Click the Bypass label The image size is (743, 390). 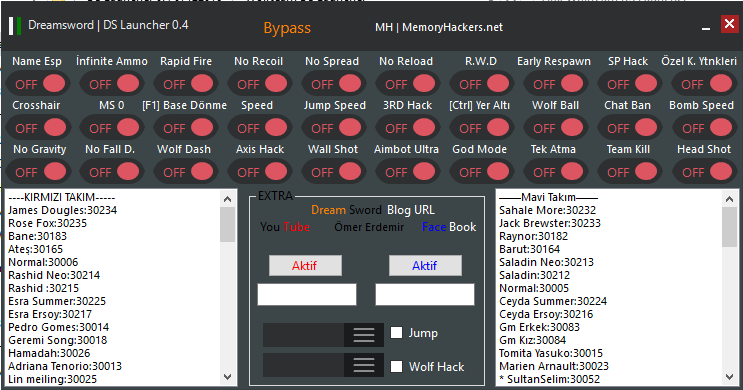(287, 28)
